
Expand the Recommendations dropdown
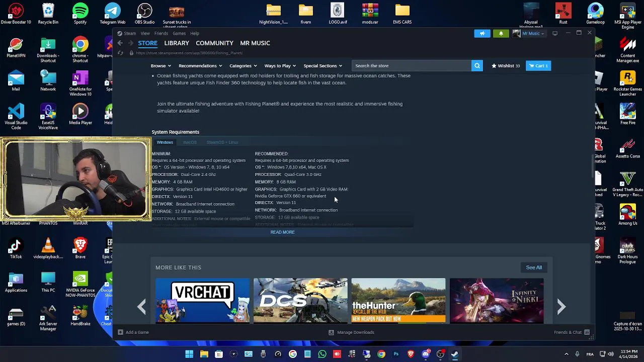point(200,66)
